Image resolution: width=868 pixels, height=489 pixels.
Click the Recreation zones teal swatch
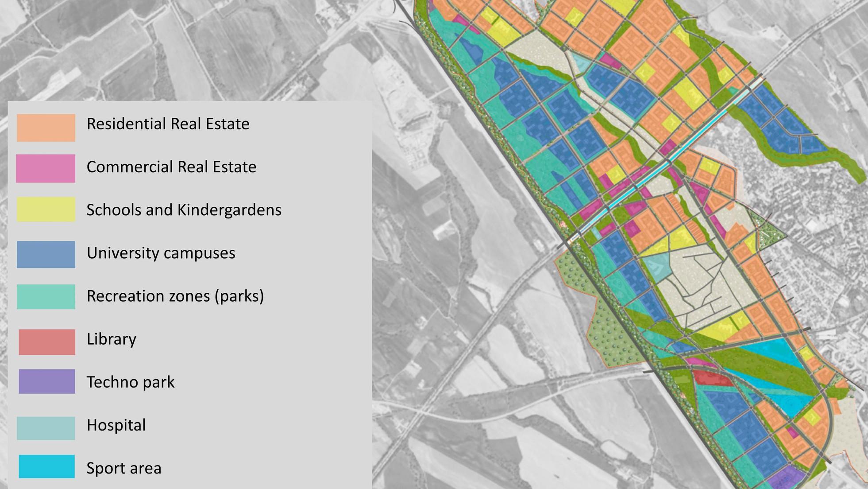[x=46, y=296]
